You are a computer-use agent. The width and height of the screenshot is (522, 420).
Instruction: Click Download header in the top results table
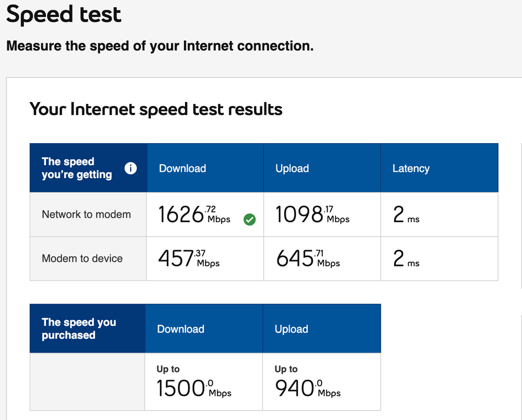182,168
